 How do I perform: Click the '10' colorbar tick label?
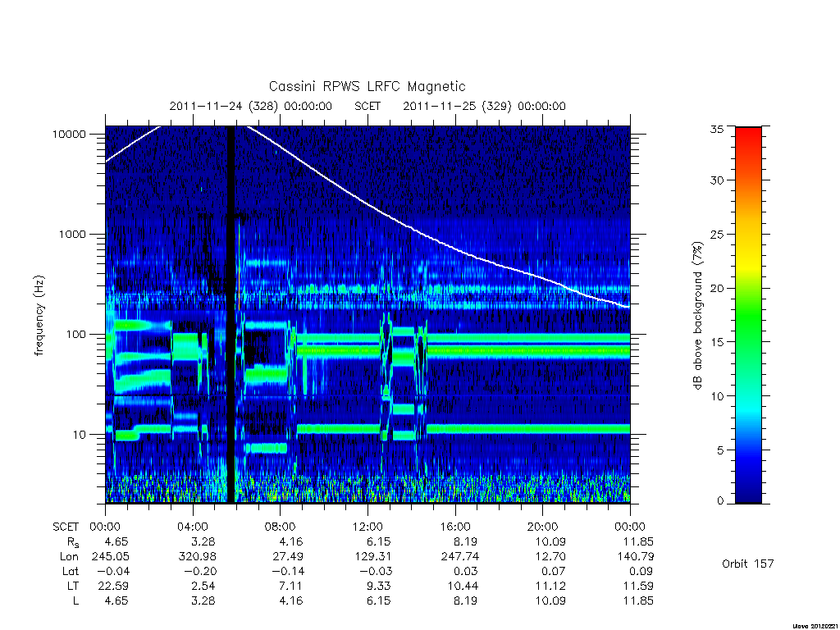[x=717, y=396]
